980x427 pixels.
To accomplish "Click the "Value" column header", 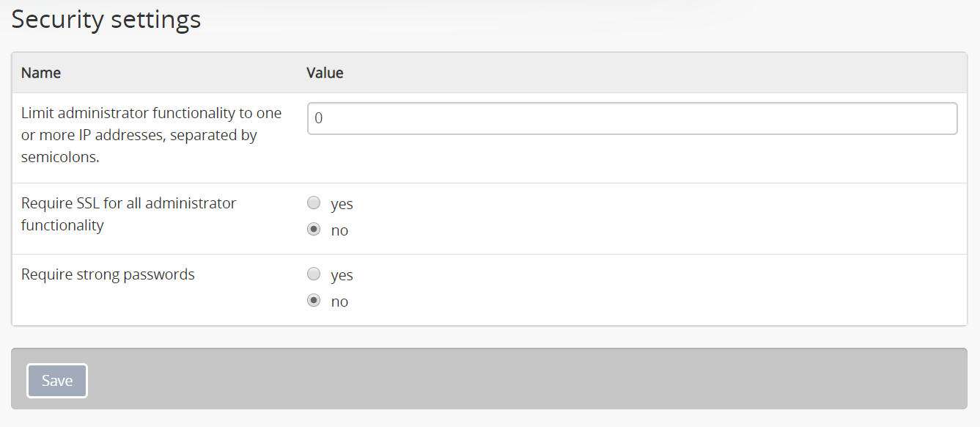I will 325,73.
